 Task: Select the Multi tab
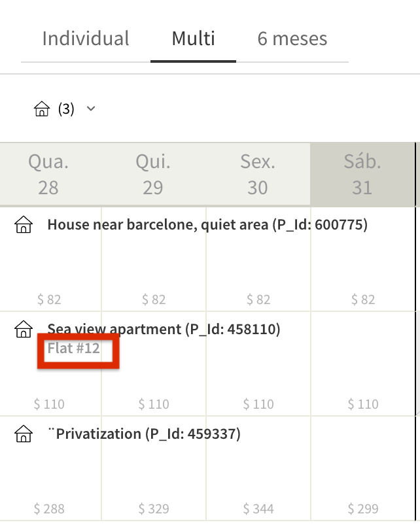(193, 39)
